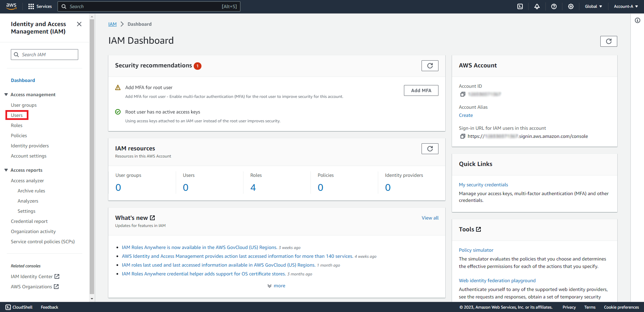
Task: Click the sidebar vertical scrollbar
Action: pos(92,156)
